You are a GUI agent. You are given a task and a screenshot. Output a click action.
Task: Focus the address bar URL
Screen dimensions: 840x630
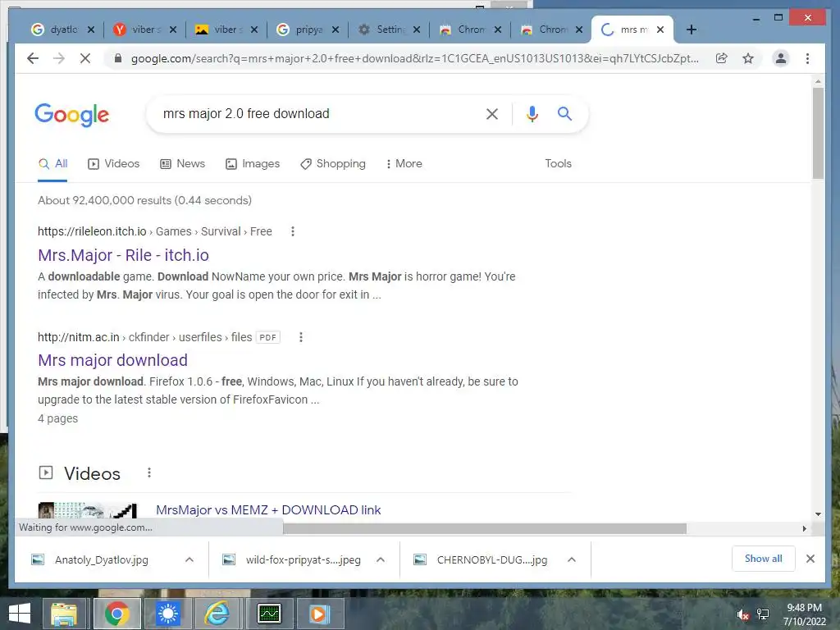coord(414,58)
